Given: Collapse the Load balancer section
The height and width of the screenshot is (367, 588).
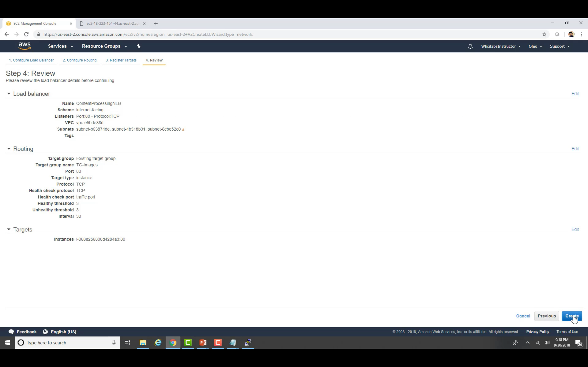Looking at the screenshot, I should pyautogui.click(x=9, y=94).
